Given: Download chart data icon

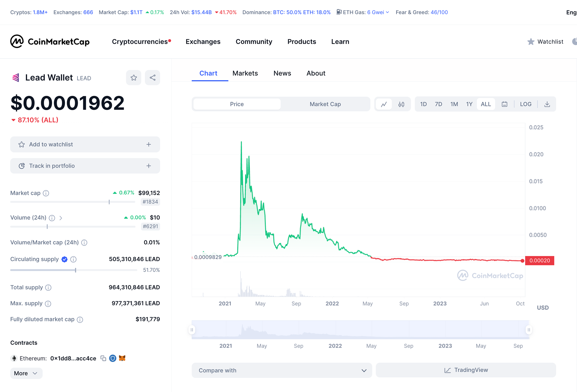Looking at the screenshot, I should click(547, 104).
